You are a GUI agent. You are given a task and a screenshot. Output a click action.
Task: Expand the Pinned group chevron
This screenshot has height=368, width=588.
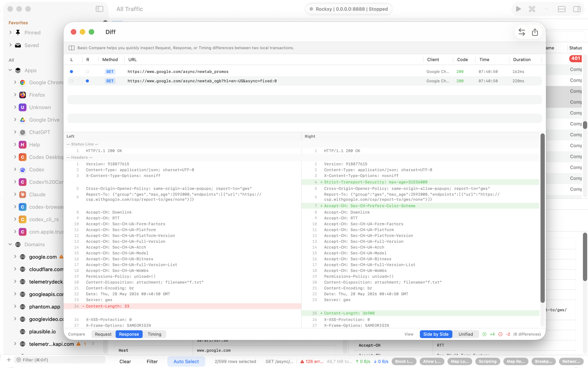pos(10,32)
